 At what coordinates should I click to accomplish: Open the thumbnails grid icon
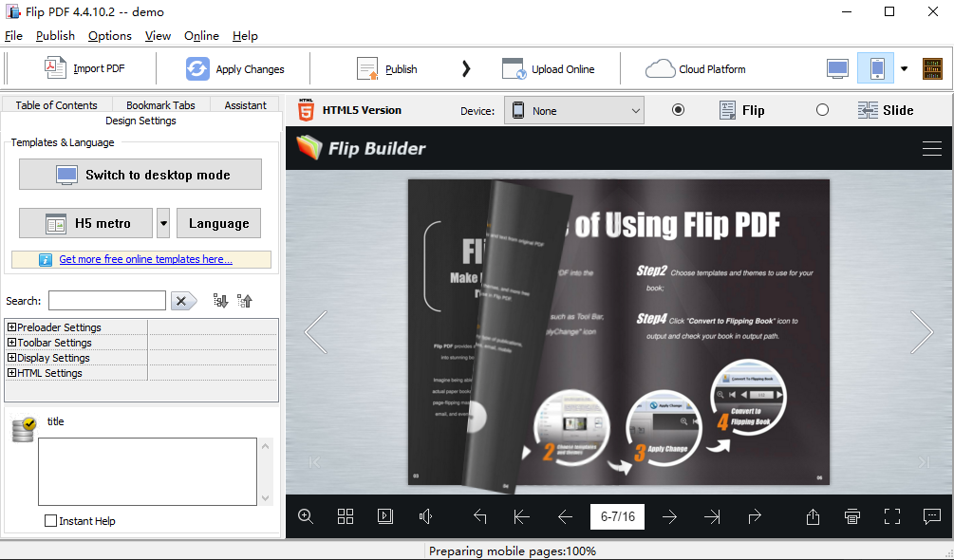(346, 517)
